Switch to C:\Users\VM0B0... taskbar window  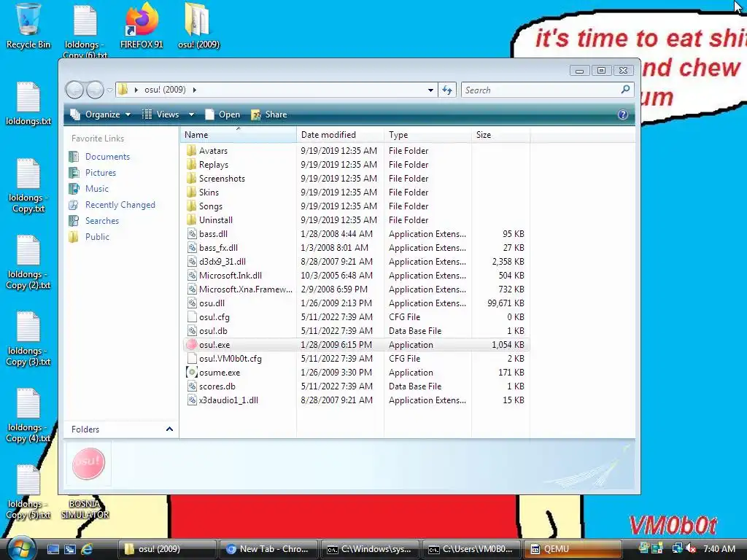coord(471,549)
